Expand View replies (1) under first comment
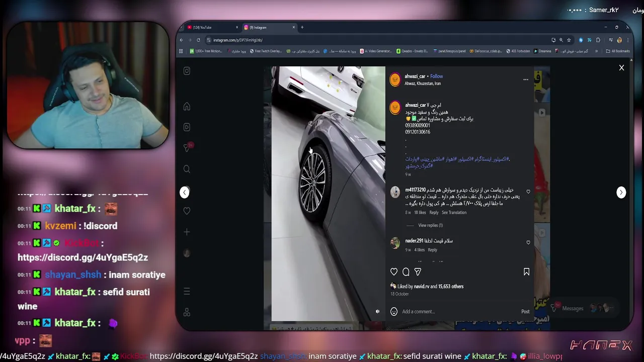Image resolution: width=644 pixels, height=362 pixels. [x=430, y=225]
